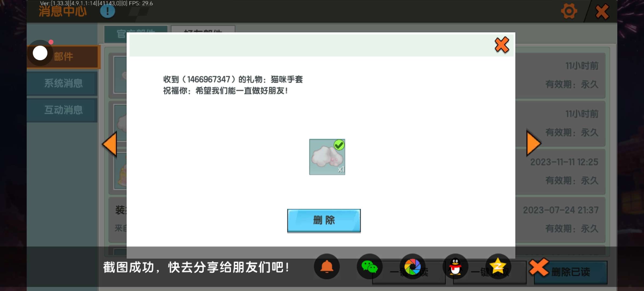Viewport: 644px width, 291px height.
Task: Close the gift mail popup
Action: click(x=502, y=45)
